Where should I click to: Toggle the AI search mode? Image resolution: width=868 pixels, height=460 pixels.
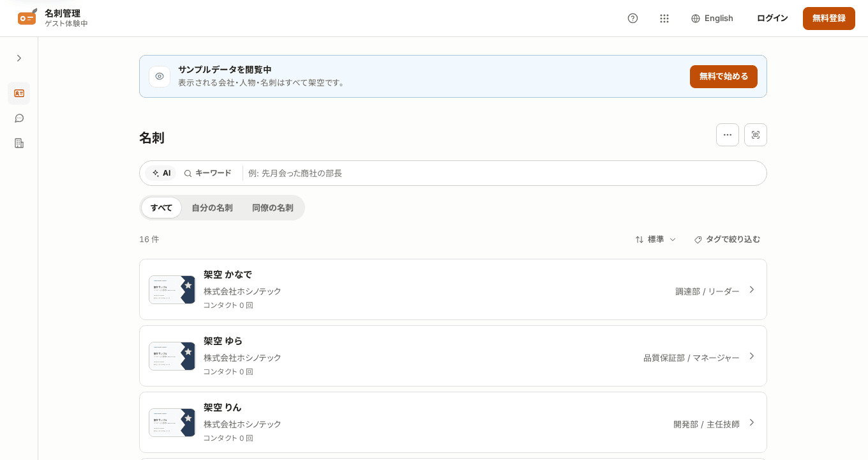[161, 173]
